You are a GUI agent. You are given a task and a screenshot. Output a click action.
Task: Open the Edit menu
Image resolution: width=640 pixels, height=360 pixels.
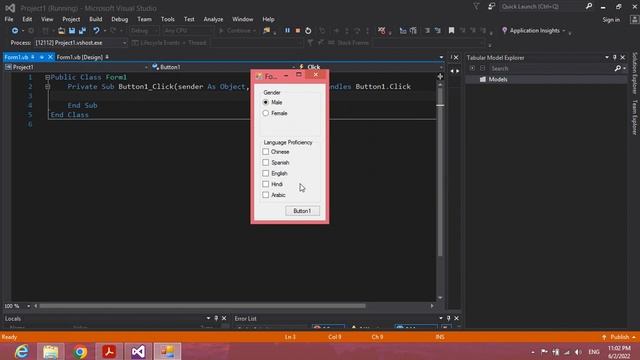coord(27,19)
